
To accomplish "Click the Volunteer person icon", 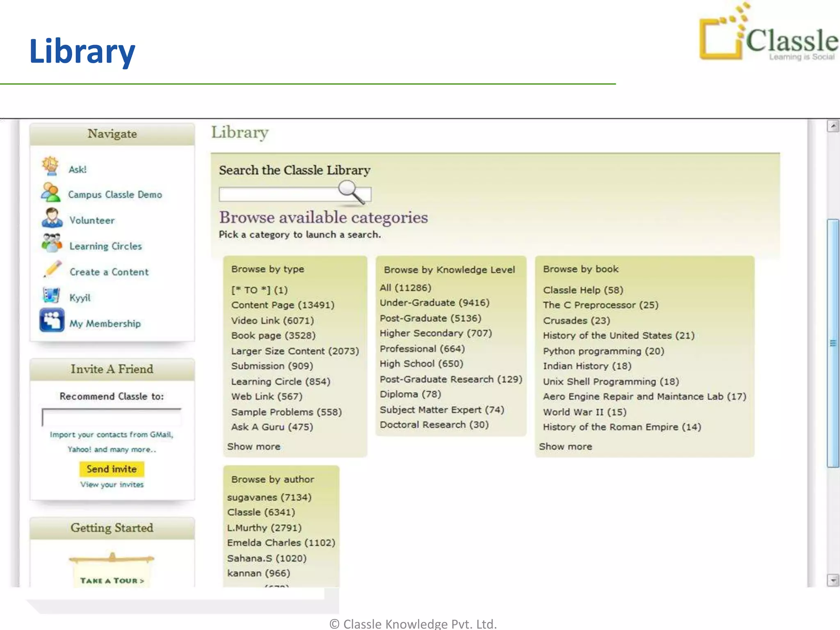I will 52,218.
